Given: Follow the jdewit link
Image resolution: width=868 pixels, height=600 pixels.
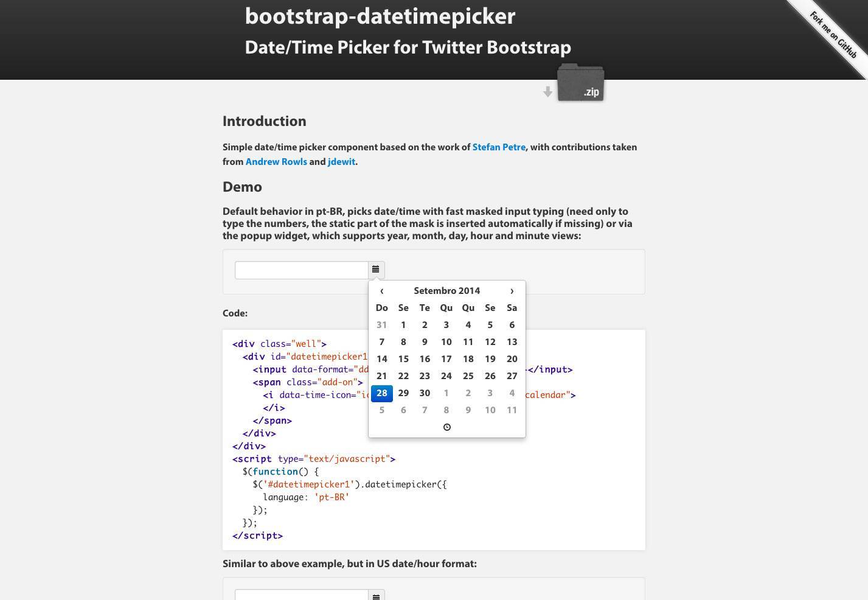Looking at the screenshot, I should tap(341, 162).
